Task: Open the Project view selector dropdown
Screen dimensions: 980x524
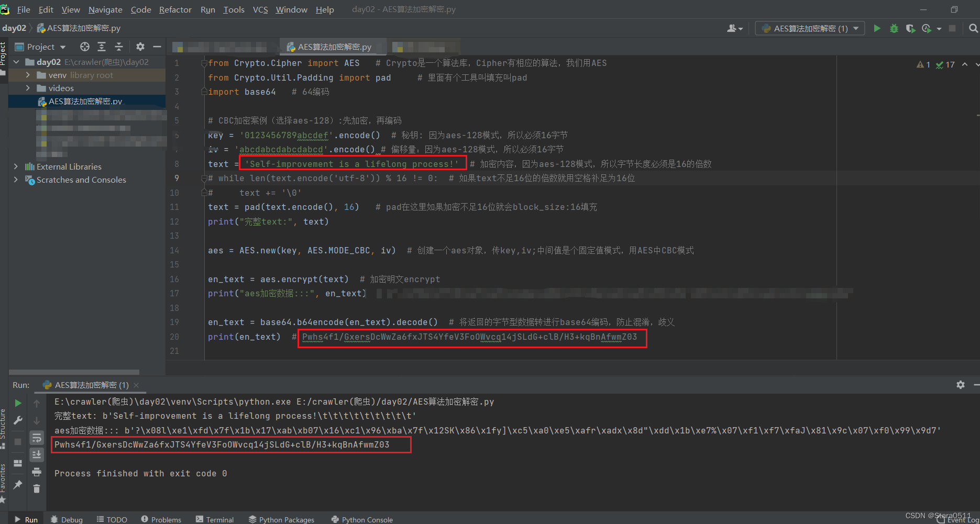Action: click(x=41, y=47)
